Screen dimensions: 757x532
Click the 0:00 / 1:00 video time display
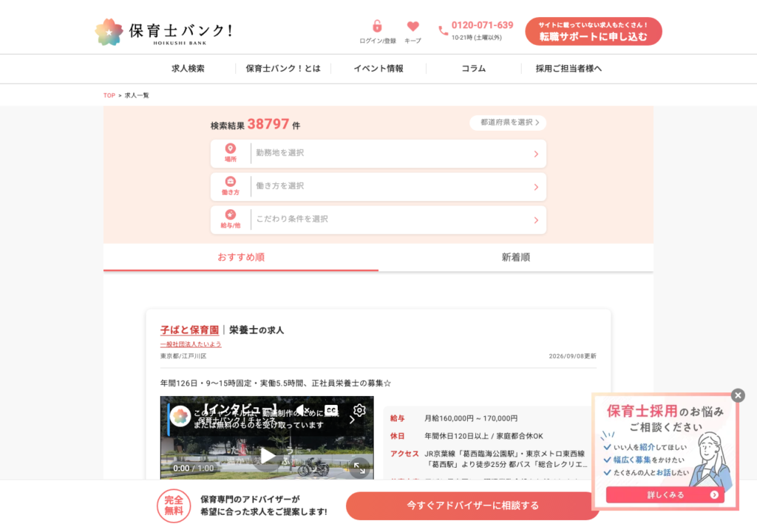[x=193, y=468]
